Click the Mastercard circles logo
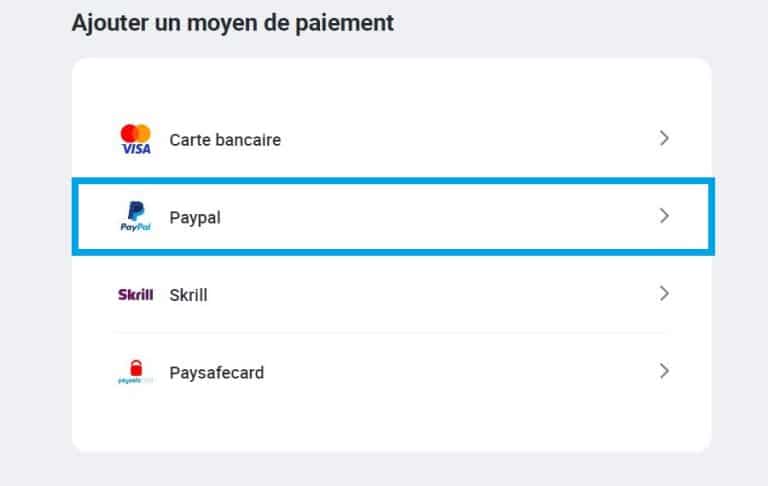Image resolution: width=768 pixels, height=486 pixels. (135, 132)
